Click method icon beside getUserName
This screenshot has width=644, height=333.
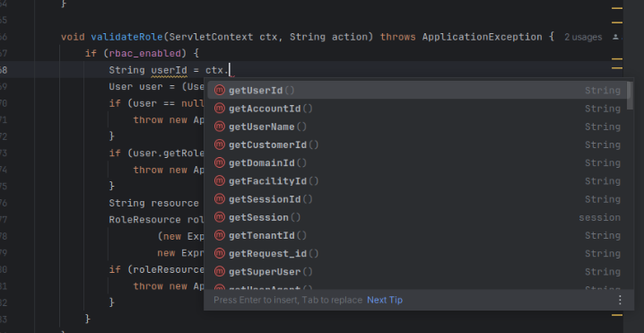tap(220, 127)
